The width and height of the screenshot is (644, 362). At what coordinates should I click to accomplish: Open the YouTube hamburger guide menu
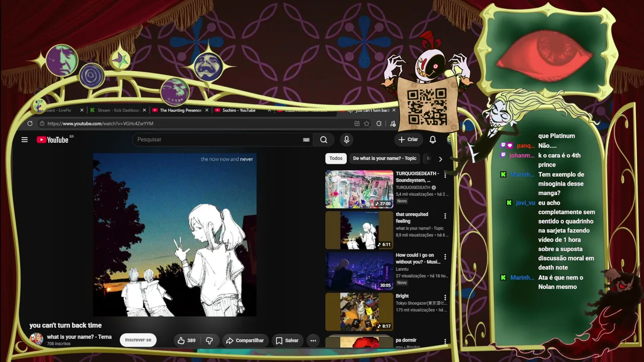click(x=25, y=140)
